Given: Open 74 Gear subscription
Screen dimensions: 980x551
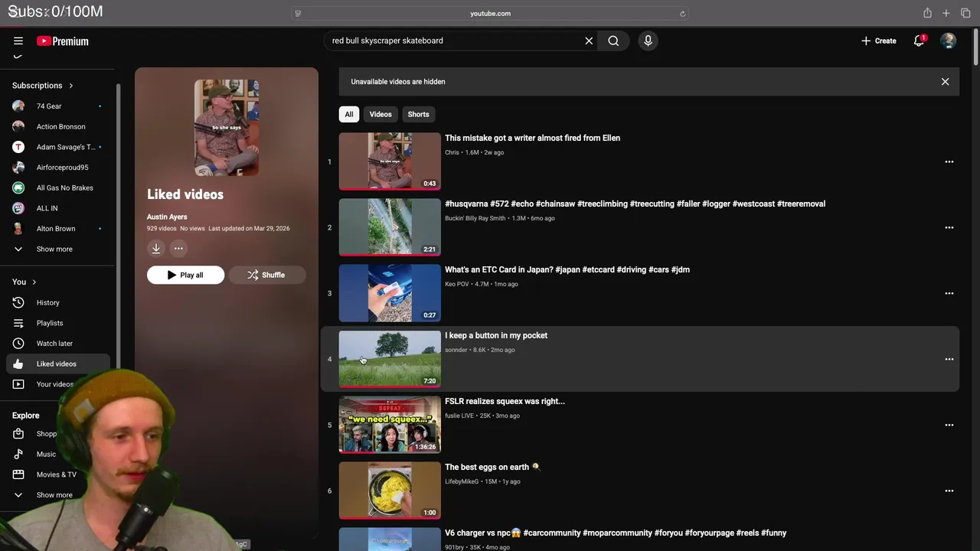Looking at the screenshot, I should [57, 106].
